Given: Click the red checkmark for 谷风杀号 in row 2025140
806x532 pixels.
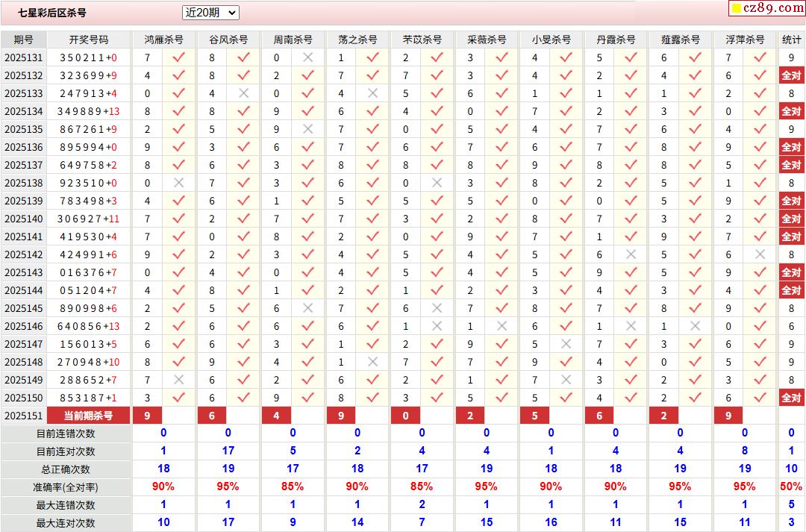Looking at the screenshot, I should coord(243,219).
